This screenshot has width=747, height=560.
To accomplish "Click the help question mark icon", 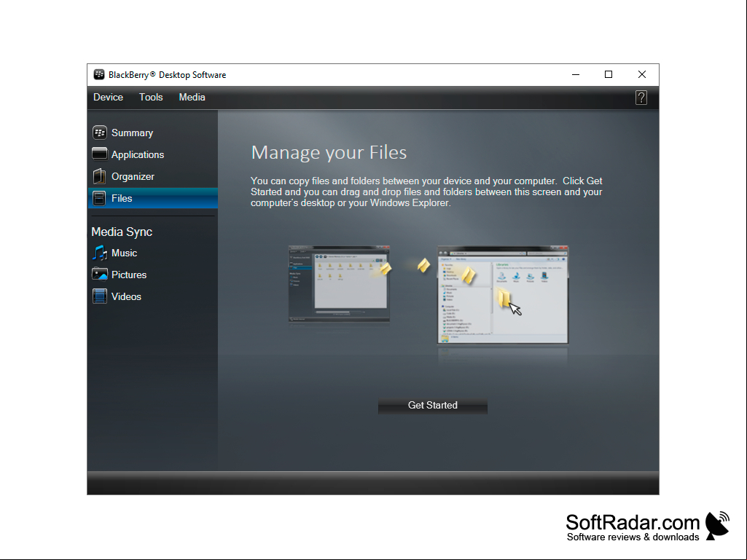I will (641, 98).
